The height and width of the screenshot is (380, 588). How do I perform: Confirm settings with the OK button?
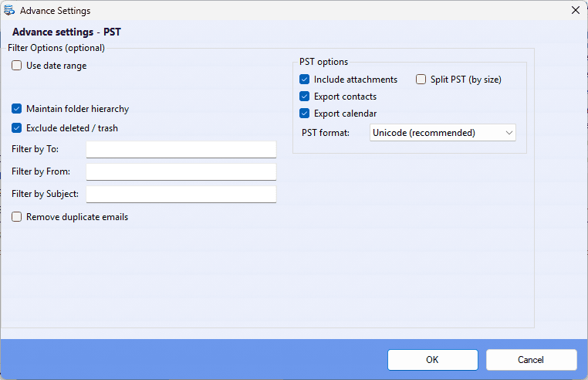point(433,360)
